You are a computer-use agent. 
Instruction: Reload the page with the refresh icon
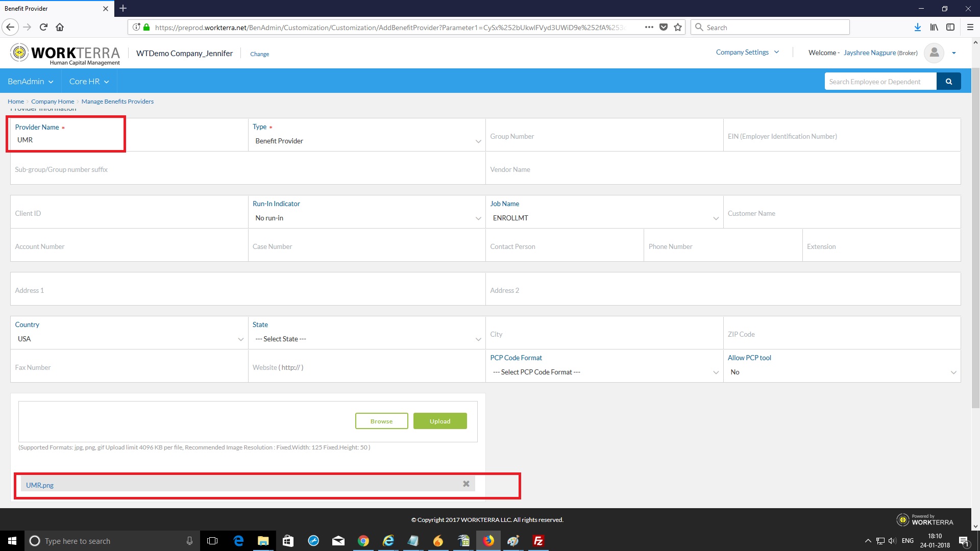(43, 27)
